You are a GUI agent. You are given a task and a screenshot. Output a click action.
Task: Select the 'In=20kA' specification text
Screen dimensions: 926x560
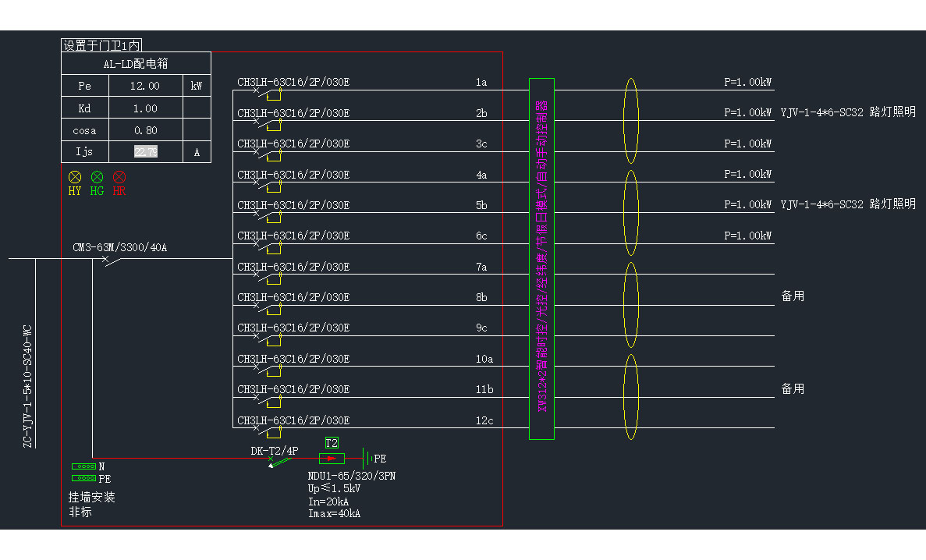pos(328,502)
